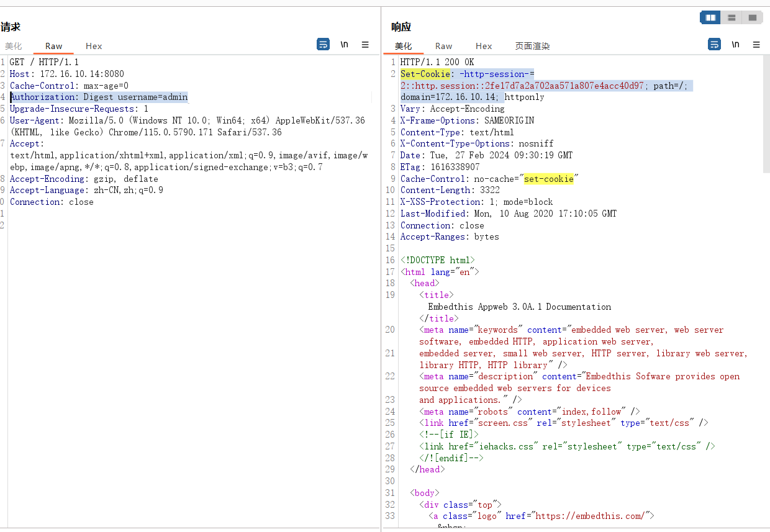Click the '<!DOCTYPE html>' line
770x532 pixels.
pyautogui.click(x=438, y=260)
